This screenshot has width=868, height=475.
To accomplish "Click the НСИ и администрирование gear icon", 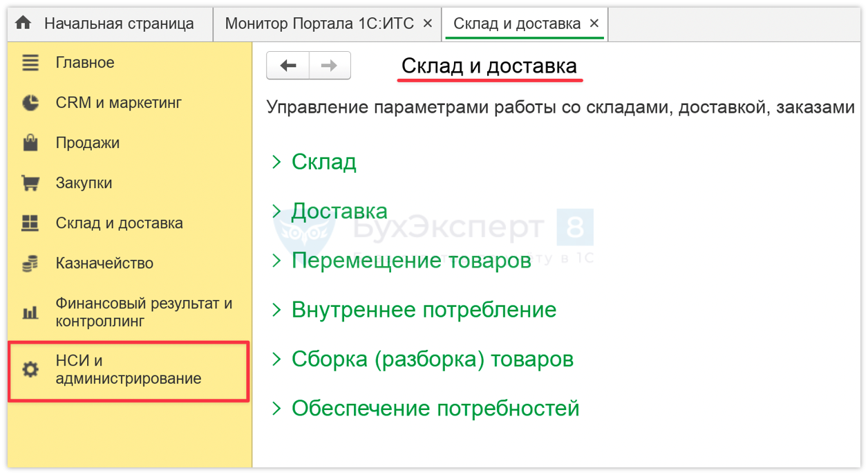I will coord(30,370).
